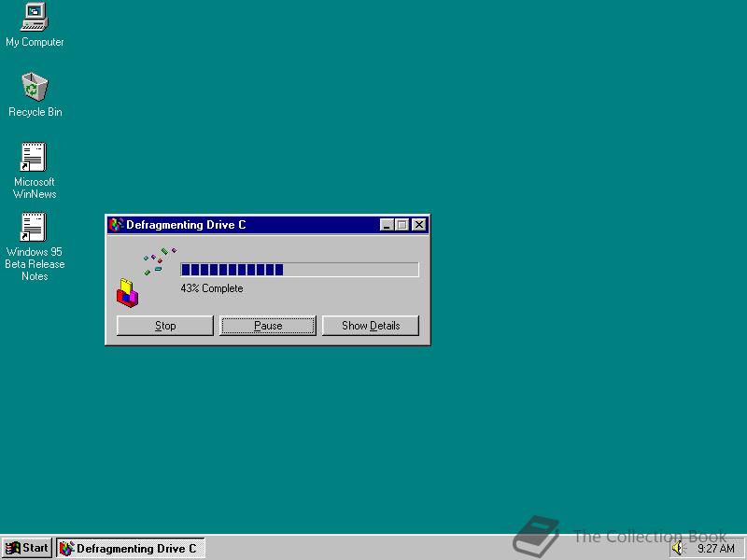Minimize the Defragmenting Drive C window
The image size is (747, 560).
[x=387, y=225]
